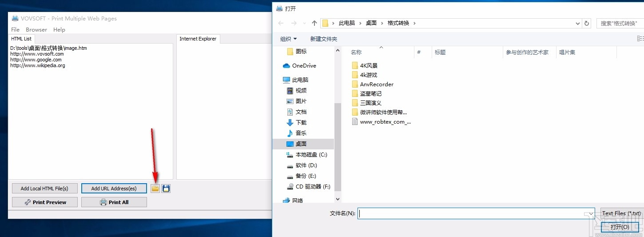This screenshot has width=644, height=237.
Task: Open the File menu
Action: [15, 30]
